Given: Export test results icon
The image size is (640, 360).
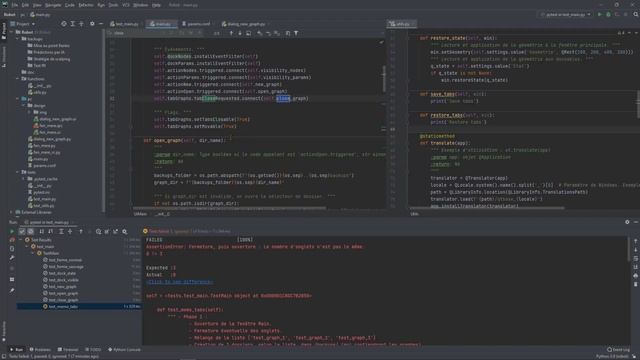Looking at the screenshot, I should 116,231.
